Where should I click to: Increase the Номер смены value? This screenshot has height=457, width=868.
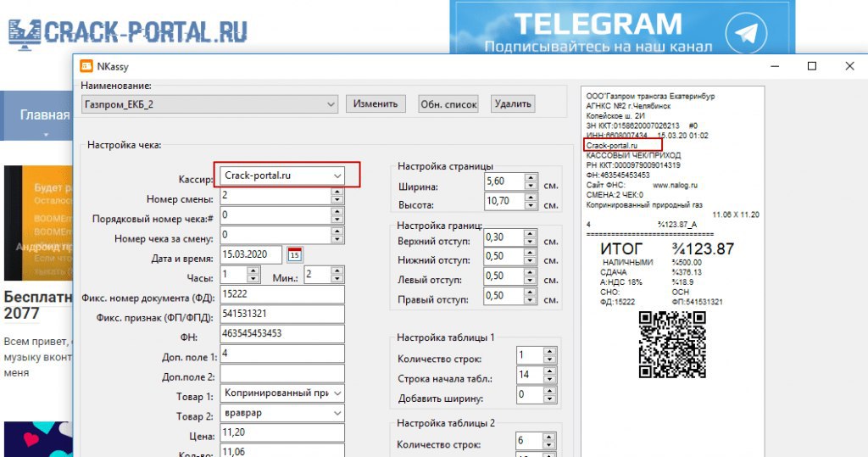[337, 192]
